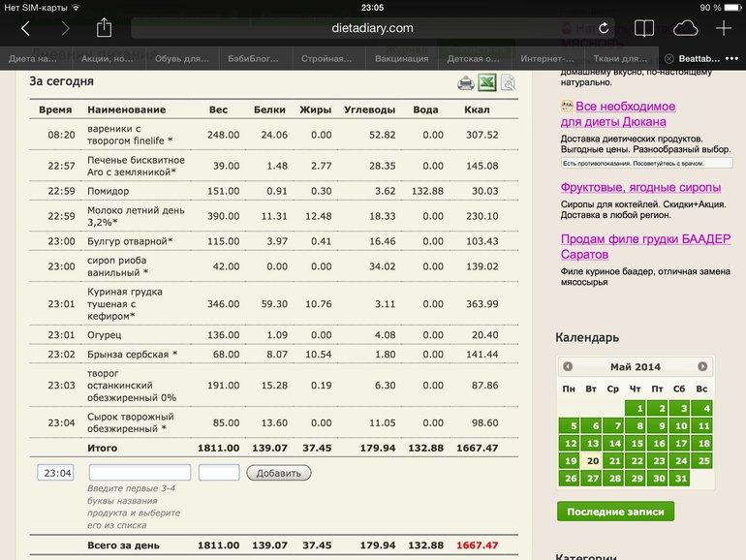Go to next month in calendar
Image resolution: width=746 pixels, height=560 pixels.
click(702, 366)
